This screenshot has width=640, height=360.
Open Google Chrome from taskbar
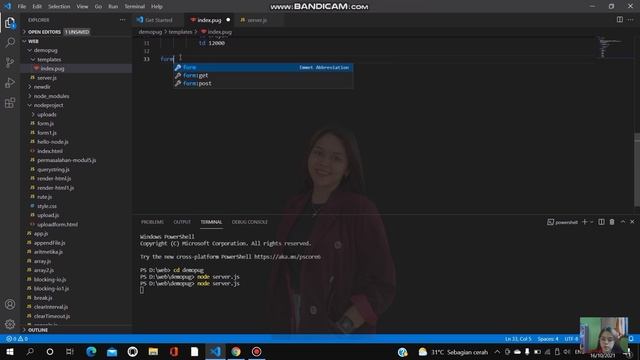point(236,351)
